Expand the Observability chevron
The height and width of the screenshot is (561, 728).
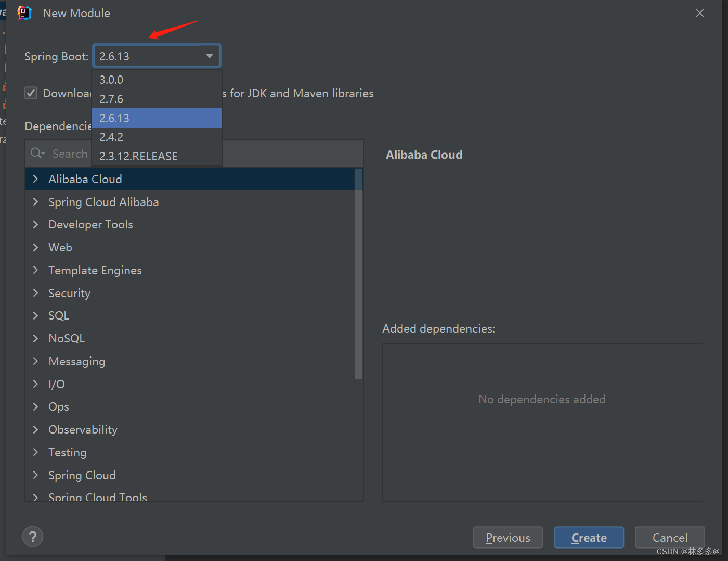pos(35,429)
